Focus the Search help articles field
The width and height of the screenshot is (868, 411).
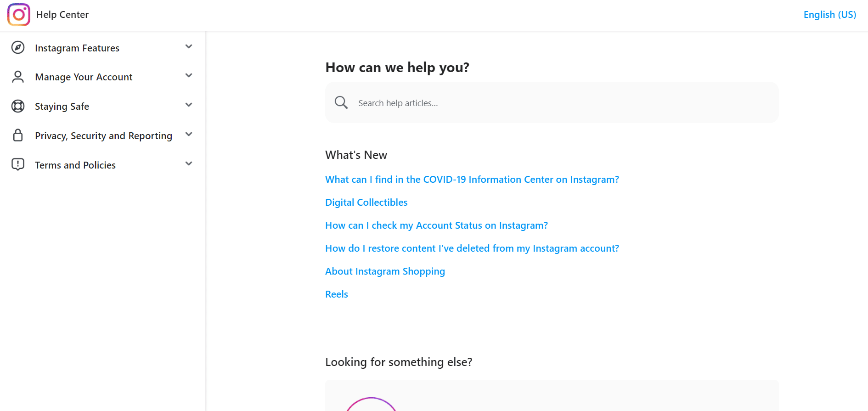pyautogui.click(x=552, y=102)
